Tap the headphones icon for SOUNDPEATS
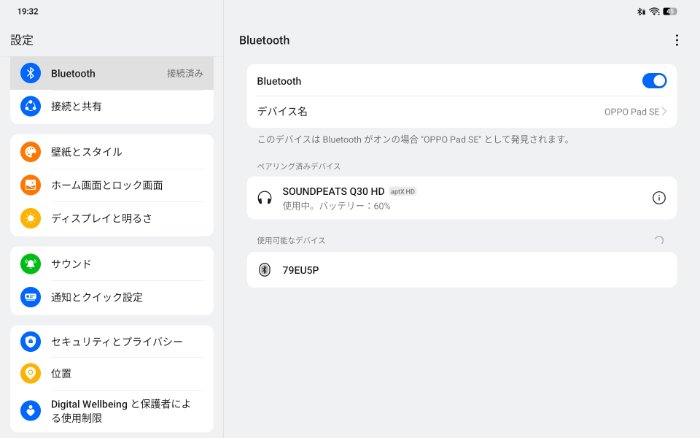700x438 pixels. (264, 198)
